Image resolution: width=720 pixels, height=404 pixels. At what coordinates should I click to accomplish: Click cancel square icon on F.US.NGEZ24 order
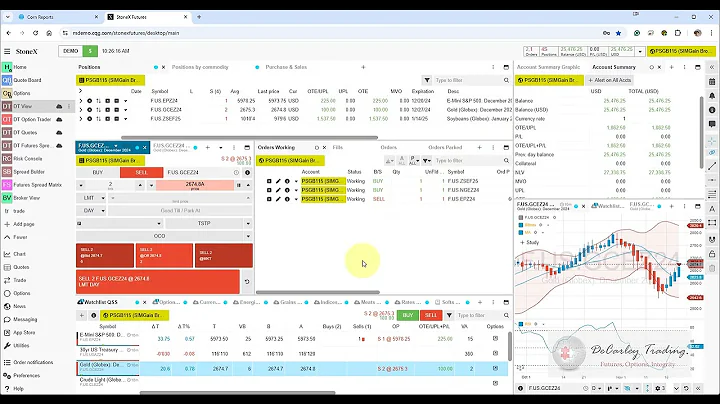click(x=269, y=190)
